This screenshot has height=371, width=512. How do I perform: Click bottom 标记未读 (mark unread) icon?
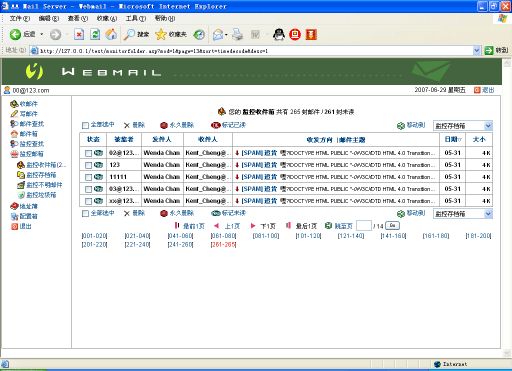[216, 213]
